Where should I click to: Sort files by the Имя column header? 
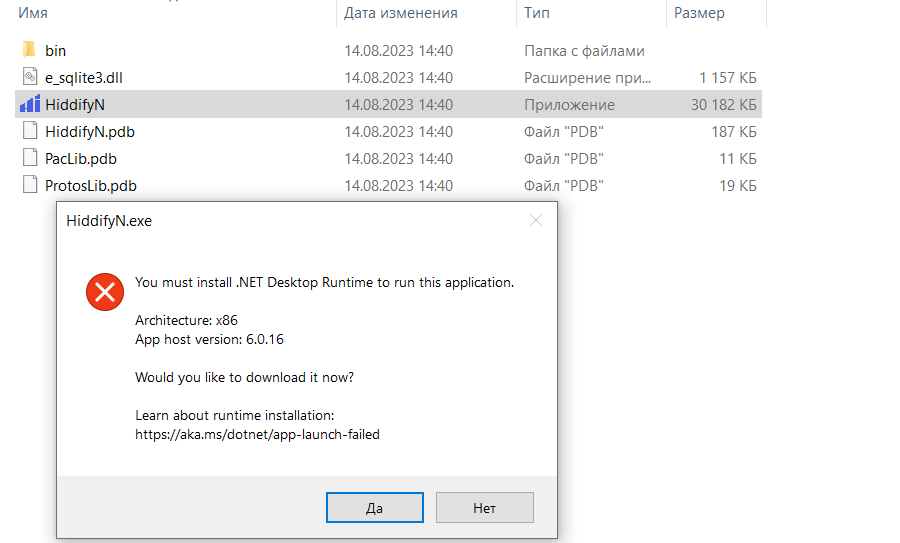33,13
